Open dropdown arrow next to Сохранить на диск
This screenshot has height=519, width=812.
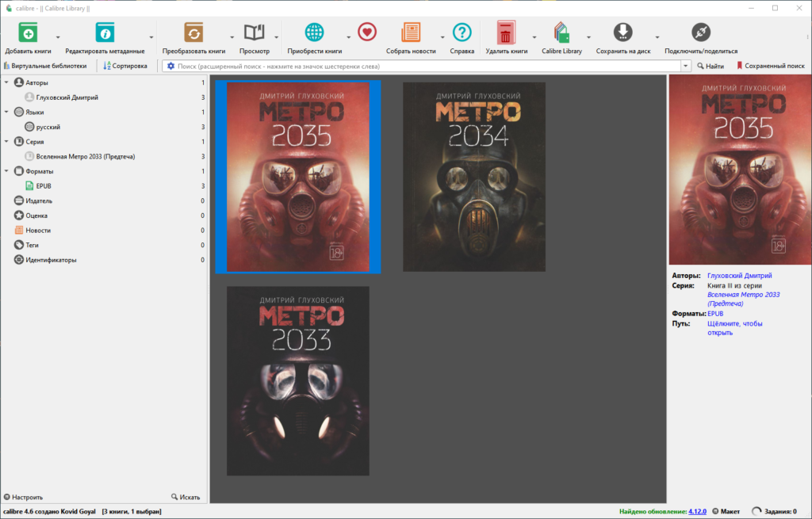657,37
